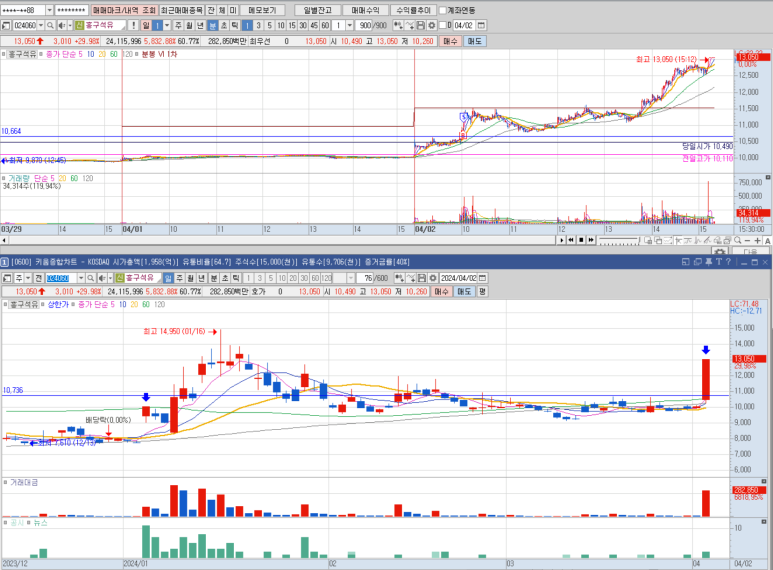This screenshot has width=773, height=570.
Task: Click the exclamation mark info button in upper toolbar
Action: pyautogui.click(x=134, y=25)
